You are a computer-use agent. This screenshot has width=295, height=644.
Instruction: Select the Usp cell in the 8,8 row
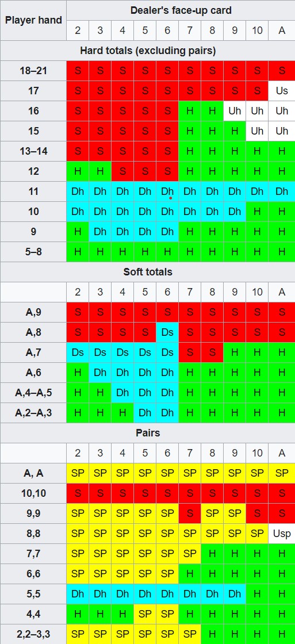pos(282,534)
